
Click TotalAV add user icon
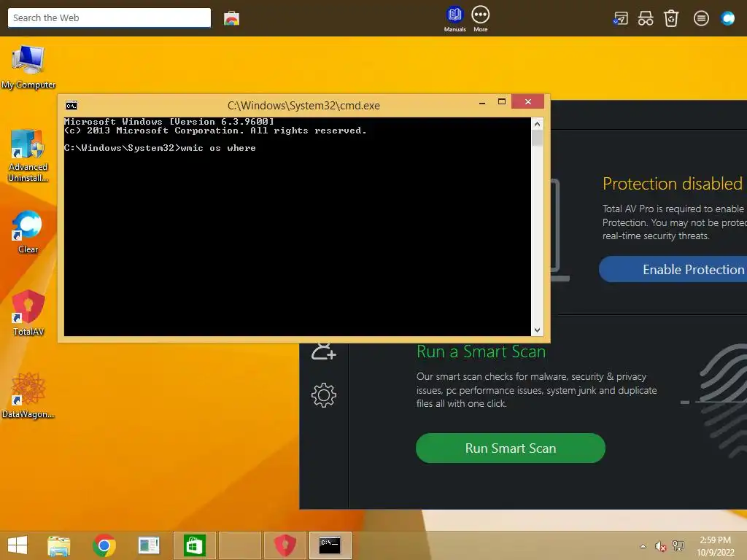pos(324,351)
